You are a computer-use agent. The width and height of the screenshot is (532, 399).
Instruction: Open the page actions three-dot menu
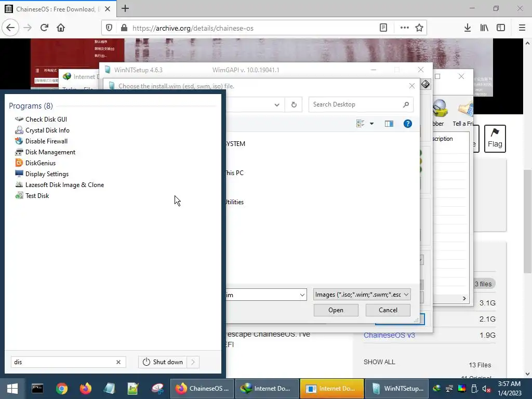coord(404,28)
